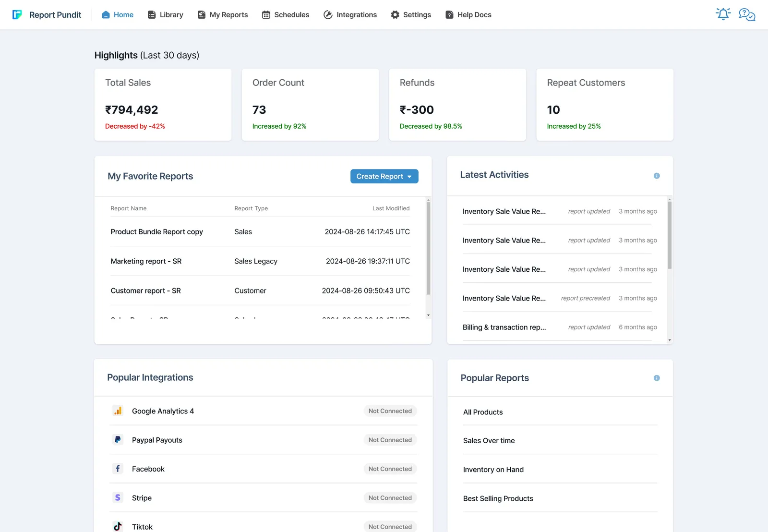Click the down arrow of Favorite Reports scrollbar

point(428,315)
